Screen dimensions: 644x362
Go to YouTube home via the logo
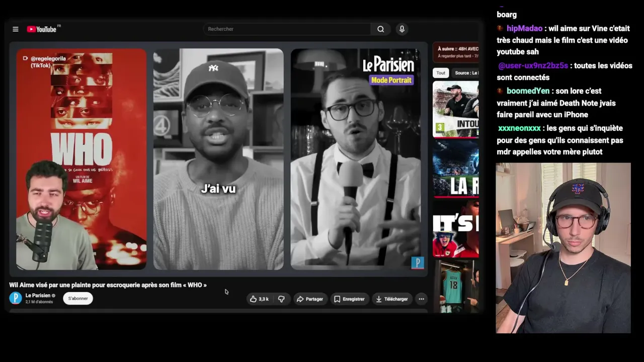tap(42, 29)
